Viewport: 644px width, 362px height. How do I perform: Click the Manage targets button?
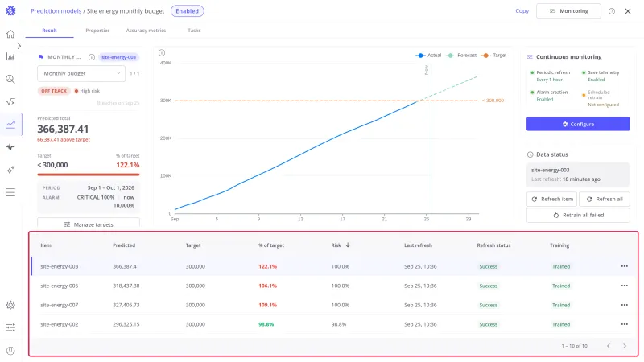pos(89,224)
